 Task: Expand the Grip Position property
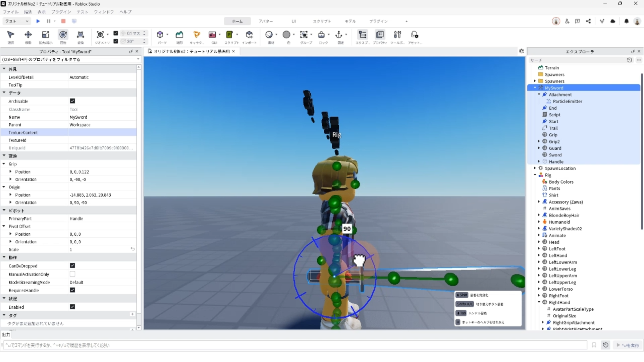point(10,172)
